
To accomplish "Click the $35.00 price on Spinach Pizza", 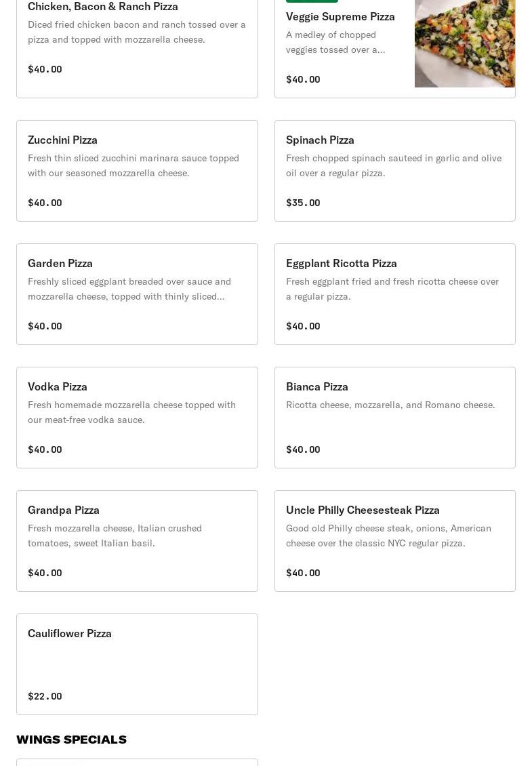I will click(303, 203).
